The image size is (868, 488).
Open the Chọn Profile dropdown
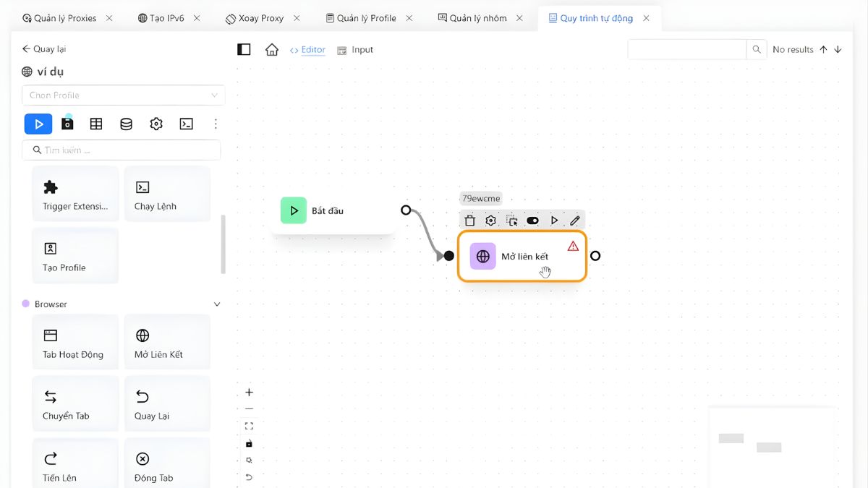coord(123,95)
